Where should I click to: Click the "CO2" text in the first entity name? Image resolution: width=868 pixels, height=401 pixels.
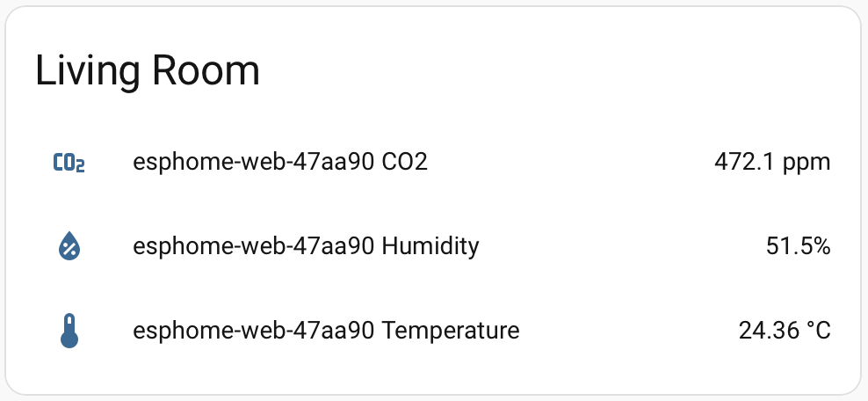[405, 163]
